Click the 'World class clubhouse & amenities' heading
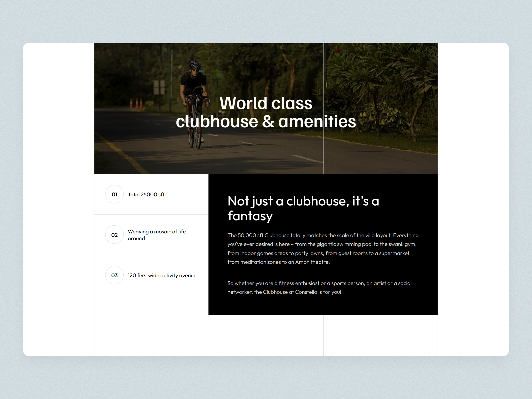532x399 pixels. pos(266,112)
